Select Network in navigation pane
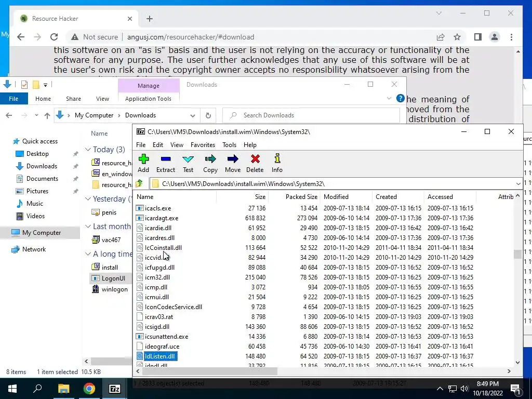 [34, 249]
